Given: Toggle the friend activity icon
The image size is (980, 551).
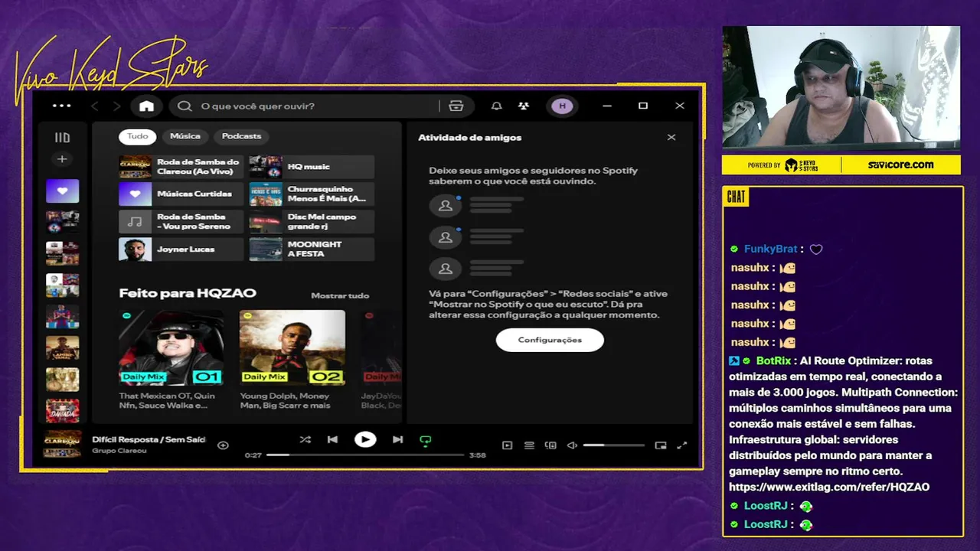Looking at the screenshot, I should (524, 106).
